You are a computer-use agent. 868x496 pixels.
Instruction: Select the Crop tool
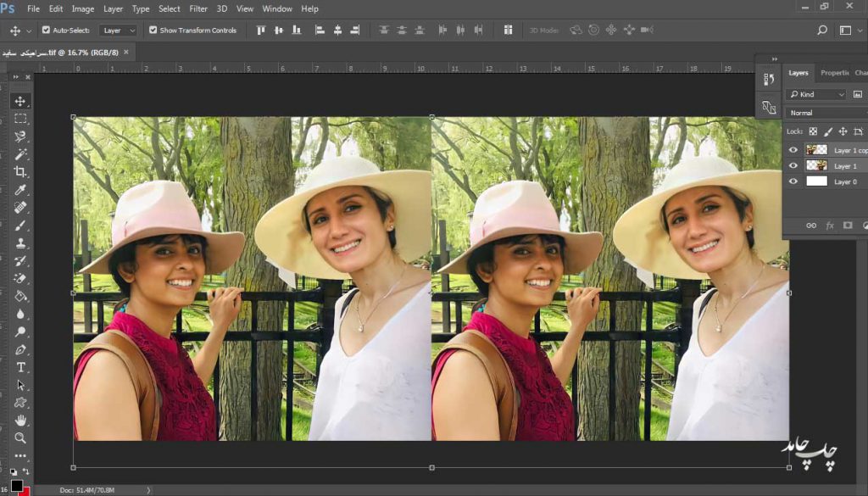tap(20, 171)
